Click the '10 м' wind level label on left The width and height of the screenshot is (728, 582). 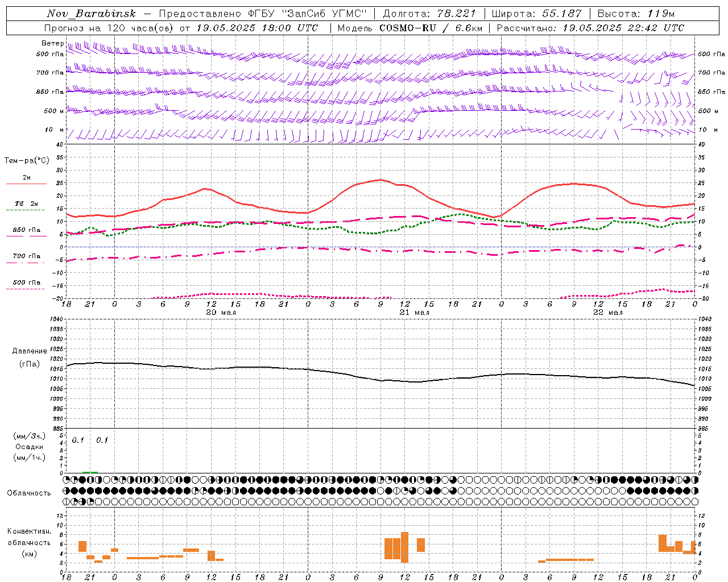(x=55, y=130)
